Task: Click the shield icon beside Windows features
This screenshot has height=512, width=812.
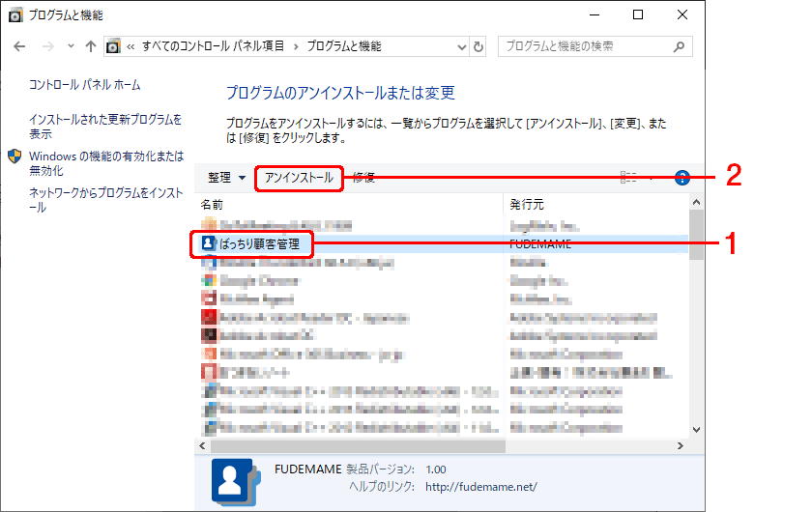Action: (x=15, y=156)
